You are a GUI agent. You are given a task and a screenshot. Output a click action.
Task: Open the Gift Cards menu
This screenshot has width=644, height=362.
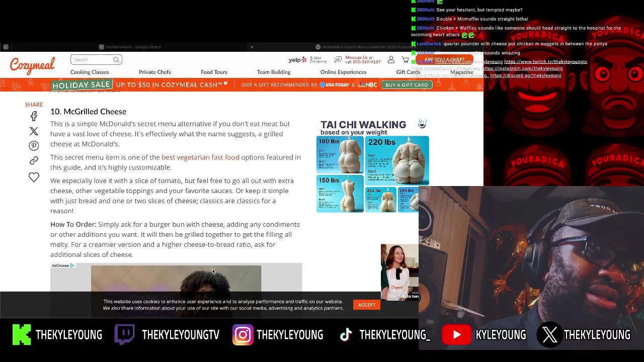pyautogui.click(x=408, y=72)
